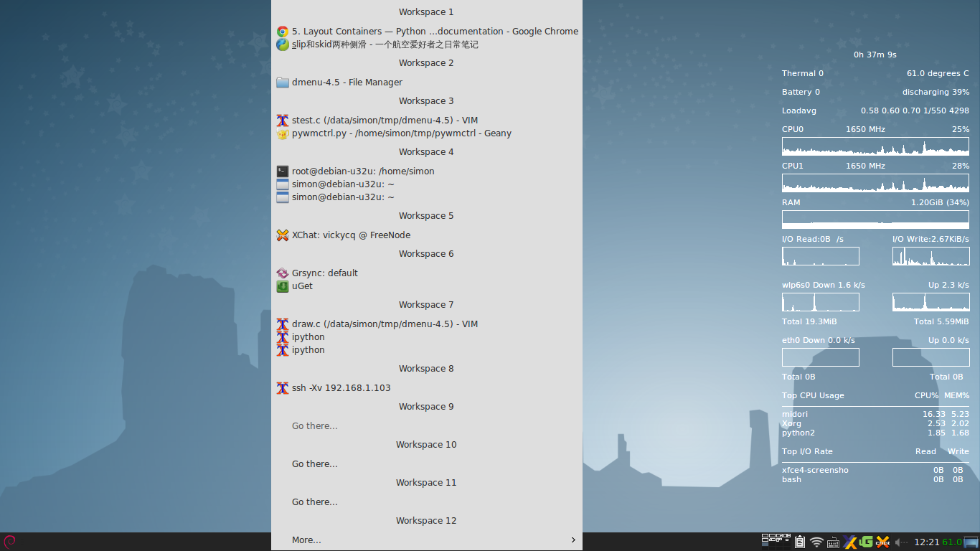Viewport: 980px width, 551px height.
Task: Open the 12:21 panel clock
Action: coord(927,542)
